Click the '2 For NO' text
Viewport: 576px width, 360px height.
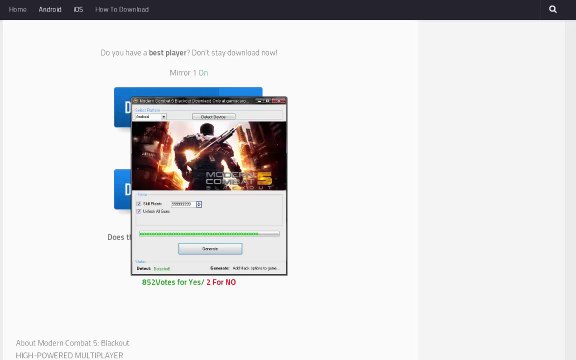tap(221, 282)
